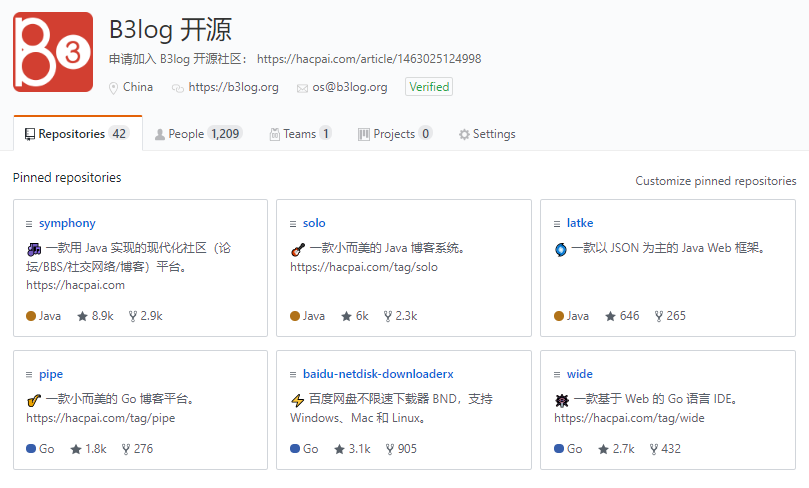Click the https://hacpai.com/tag/pipe text
Screen dimensions: 809x488
point(101,418)
